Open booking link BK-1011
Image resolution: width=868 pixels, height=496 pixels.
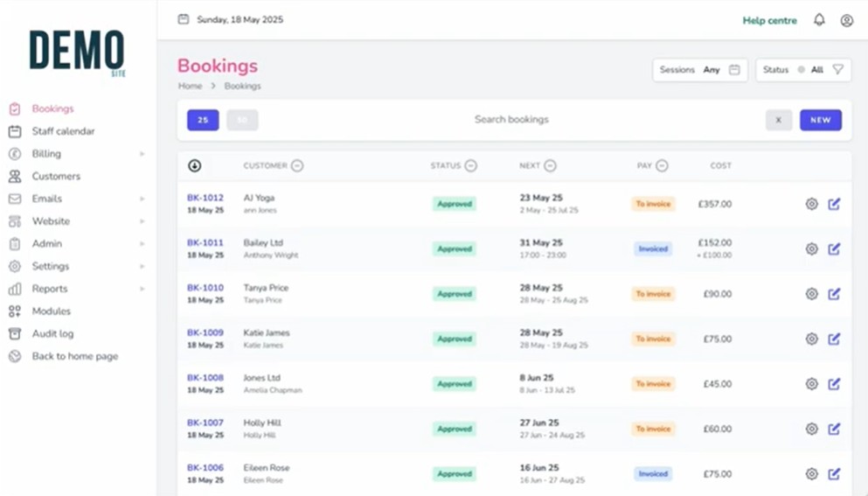205,242
